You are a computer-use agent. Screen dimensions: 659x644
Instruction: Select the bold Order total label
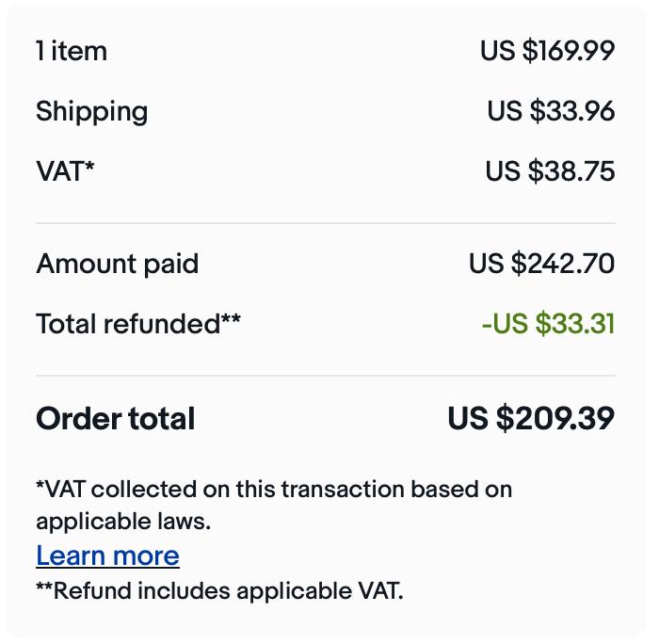pyautogui.click(x=115, y=419)
